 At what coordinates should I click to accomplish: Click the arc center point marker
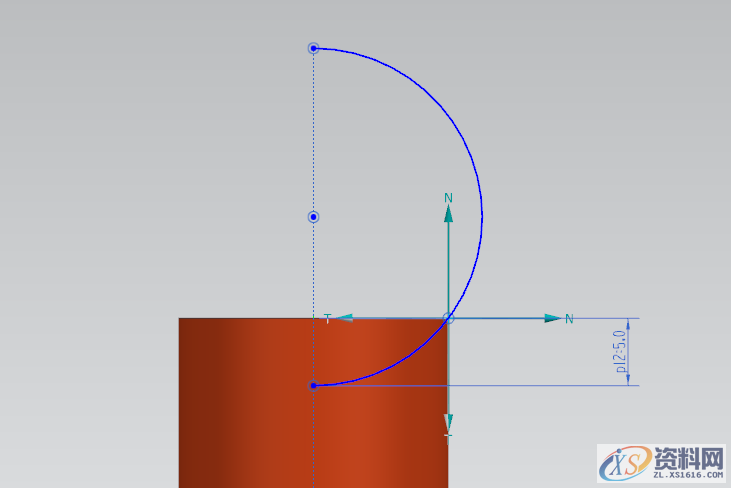coord(313,216)
